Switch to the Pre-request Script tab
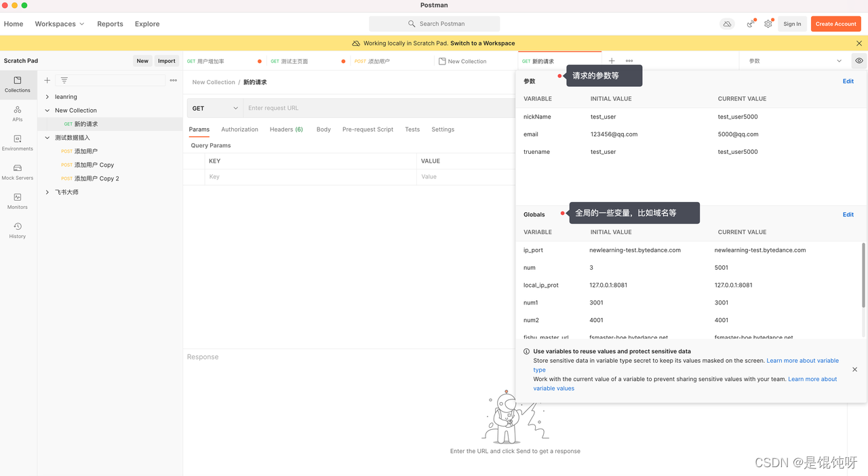Viewport: 868px width, 476px height. [368, 130]
